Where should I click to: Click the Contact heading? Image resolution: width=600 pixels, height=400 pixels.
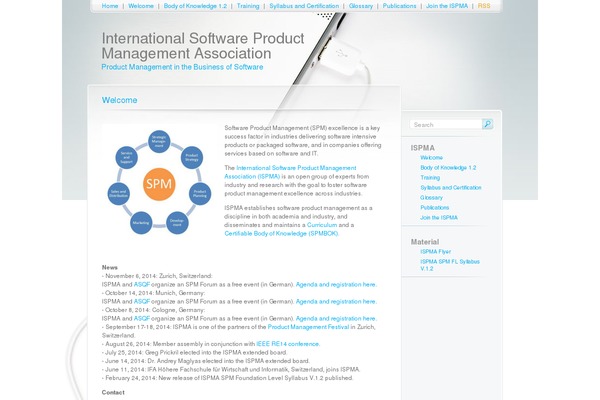[113, 392]
